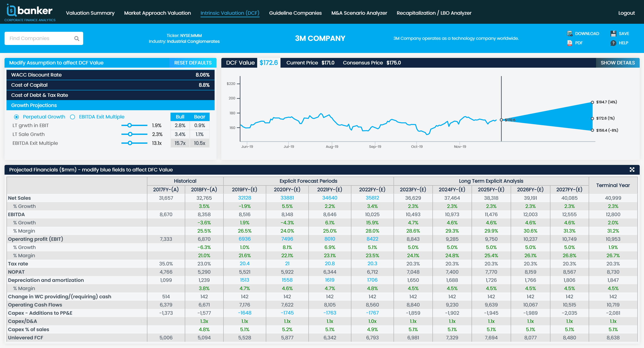Edit 2020FY EBIT value 7496
Viewport: 644px width, 348px height.
tap(287, 239)
